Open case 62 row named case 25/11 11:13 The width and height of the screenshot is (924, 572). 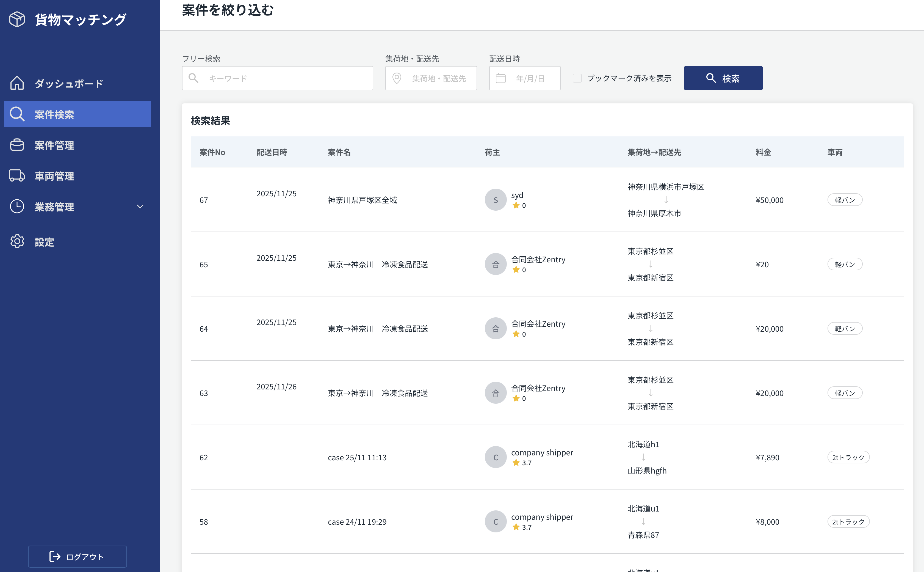357,457
